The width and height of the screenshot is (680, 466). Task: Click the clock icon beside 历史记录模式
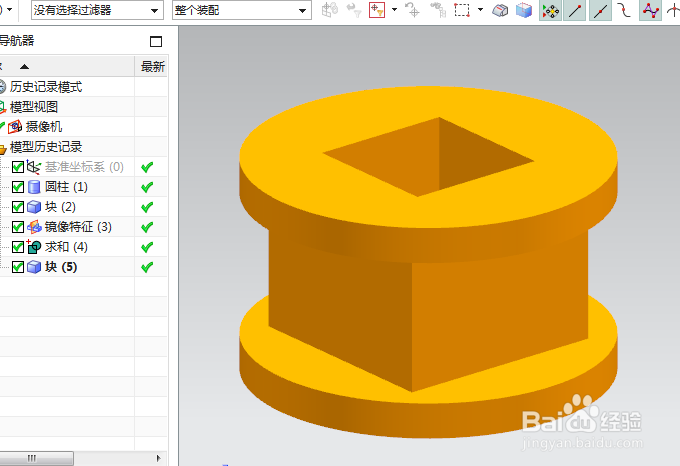tap(3, 87)
